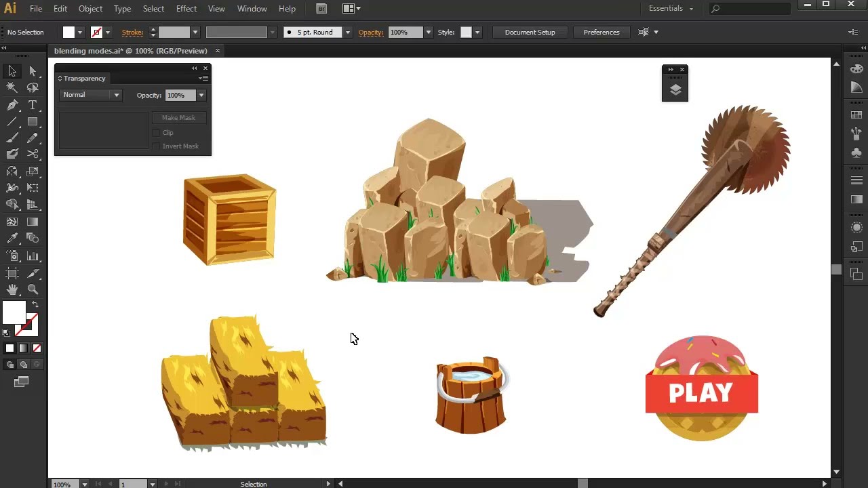
Task: Click Swap Fill and Stroke arrows
Action: pos(35,304)
